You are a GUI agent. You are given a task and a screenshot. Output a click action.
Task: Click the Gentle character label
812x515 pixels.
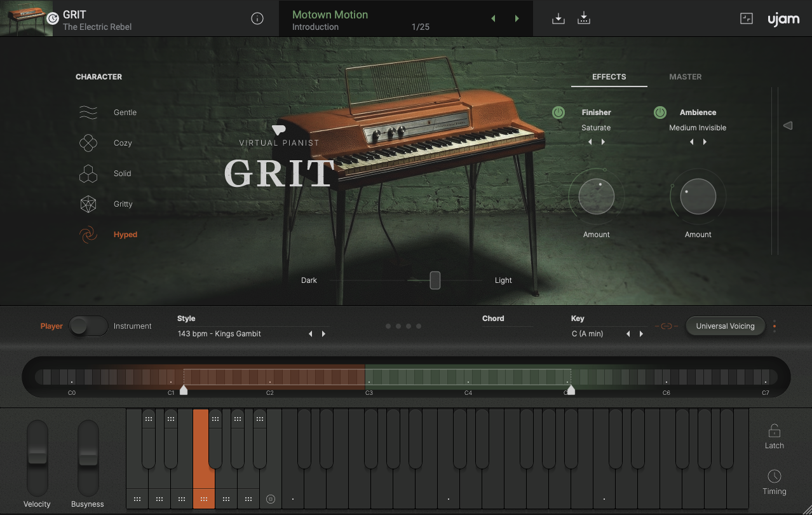(x=125, y=113)
